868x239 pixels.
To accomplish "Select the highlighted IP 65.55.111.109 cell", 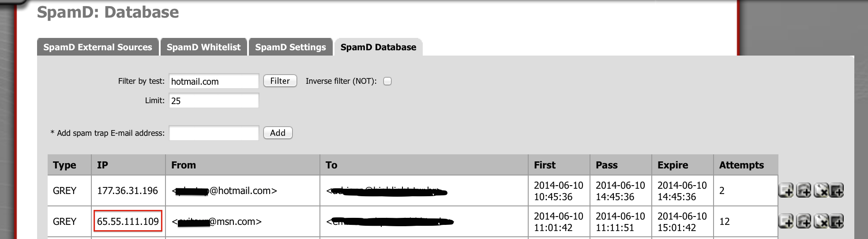I will [x=128, y=221].
